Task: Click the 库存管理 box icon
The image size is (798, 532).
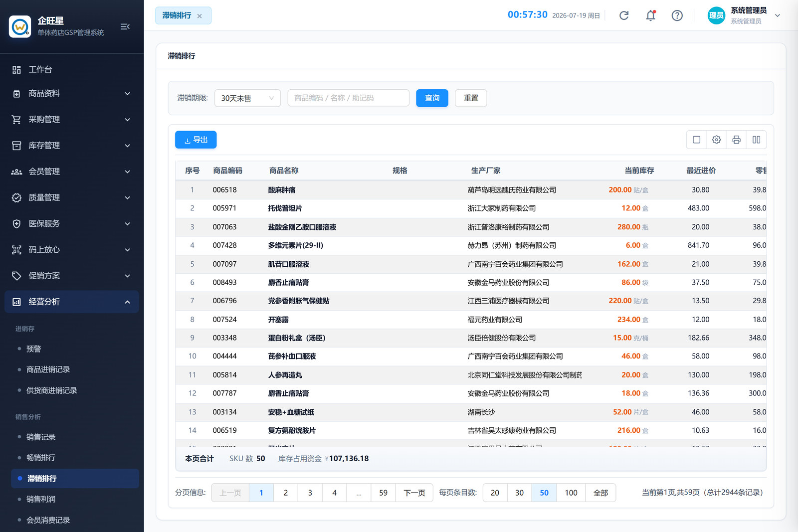Action: click(16, 146)
